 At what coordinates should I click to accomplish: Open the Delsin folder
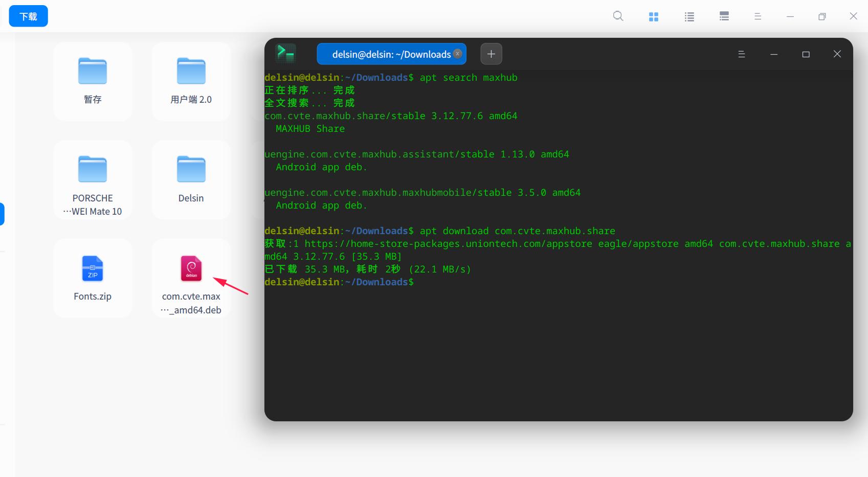click(x=191, y=179)
